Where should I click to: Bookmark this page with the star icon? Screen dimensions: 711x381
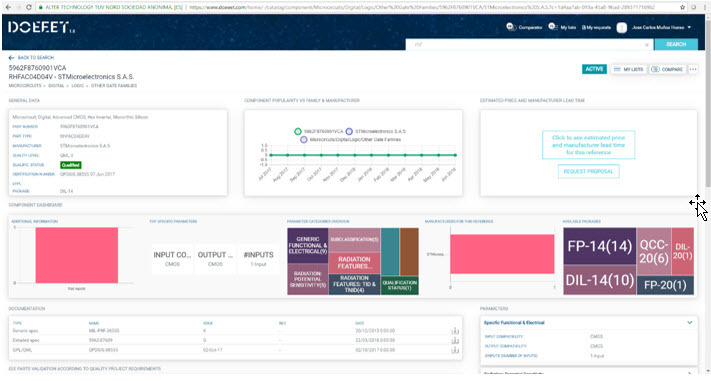point(682,7)
